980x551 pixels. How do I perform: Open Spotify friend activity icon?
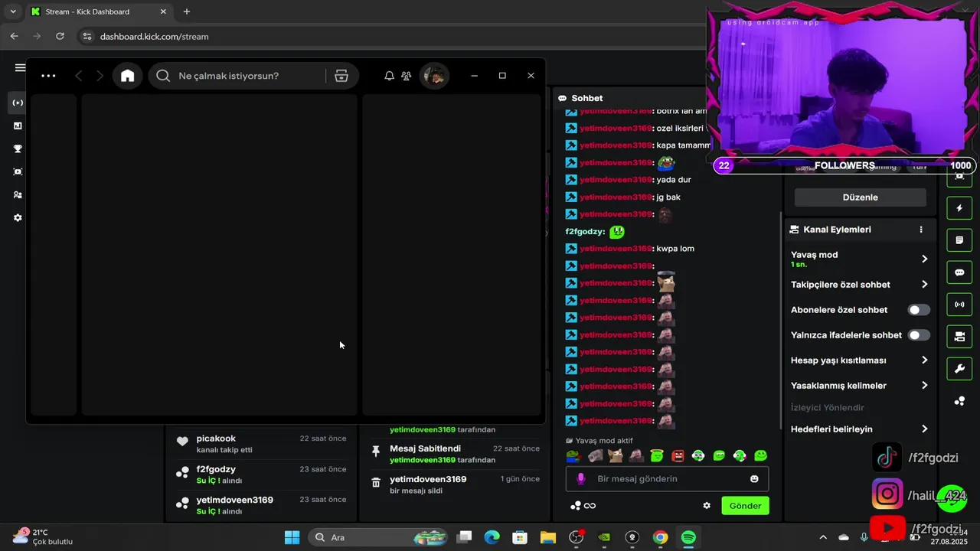tap(407, 76)
